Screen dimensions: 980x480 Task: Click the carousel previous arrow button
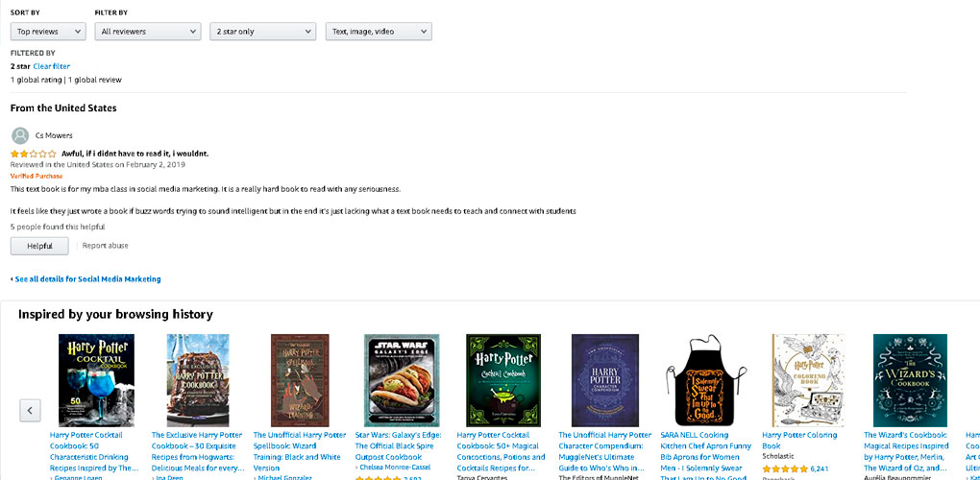(30, 410)
